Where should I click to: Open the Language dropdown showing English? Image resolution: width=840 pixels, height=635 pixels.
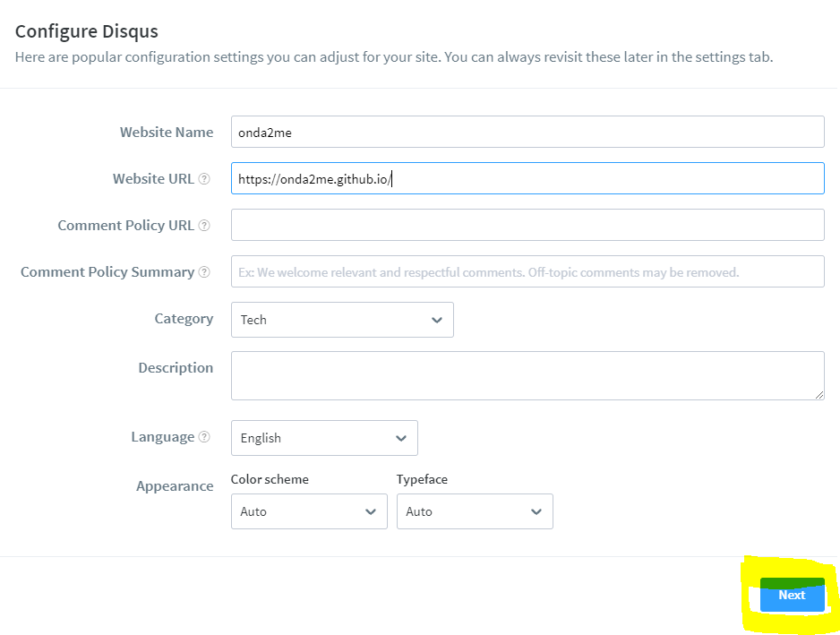(x=324, y=438)
